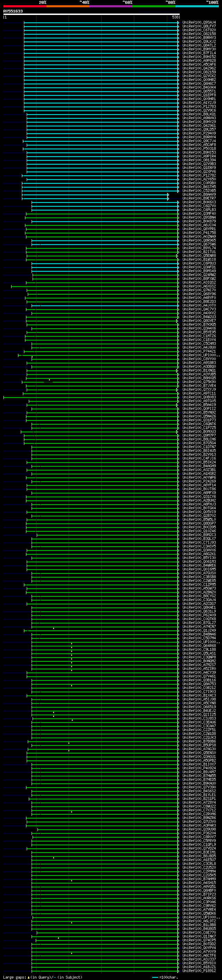
Task: Open hit UniRef100_A5CAF6
Action: point(199,64)
